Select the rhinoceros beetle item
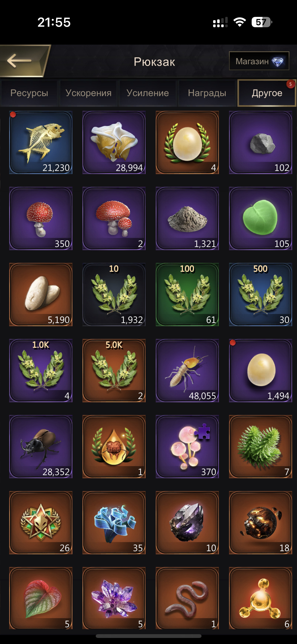Image resolution: width=297 pixels, height=644 pixels. coord(41,446)
